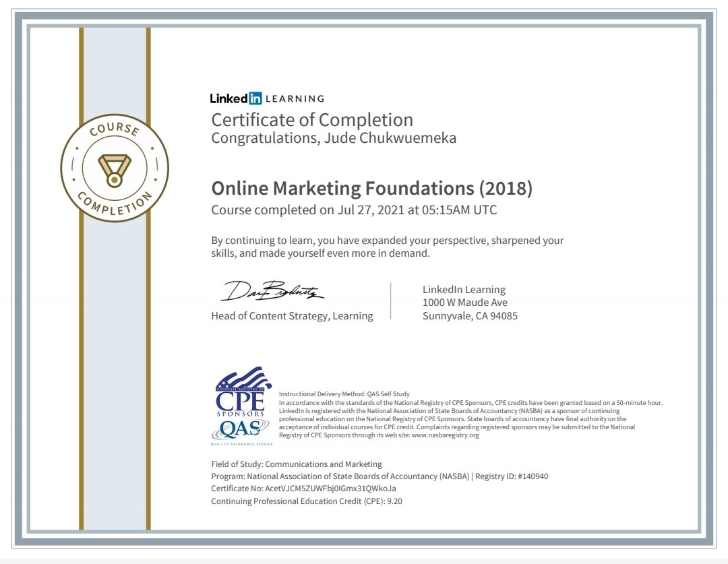Select certificate number 'AcetVJCM5ZUWFbj0IGmx31QWkoJa'

330,489
